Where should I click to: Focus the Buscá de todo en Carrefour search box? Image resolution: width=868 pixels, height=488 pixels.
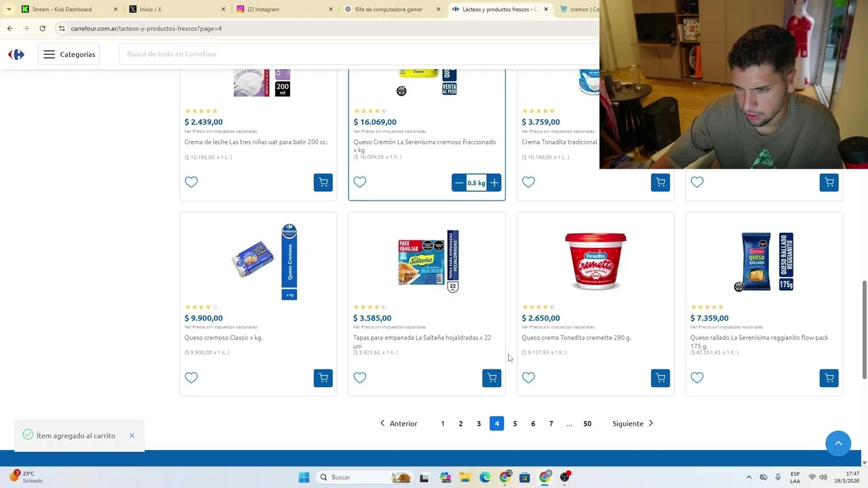coord(359,54)
